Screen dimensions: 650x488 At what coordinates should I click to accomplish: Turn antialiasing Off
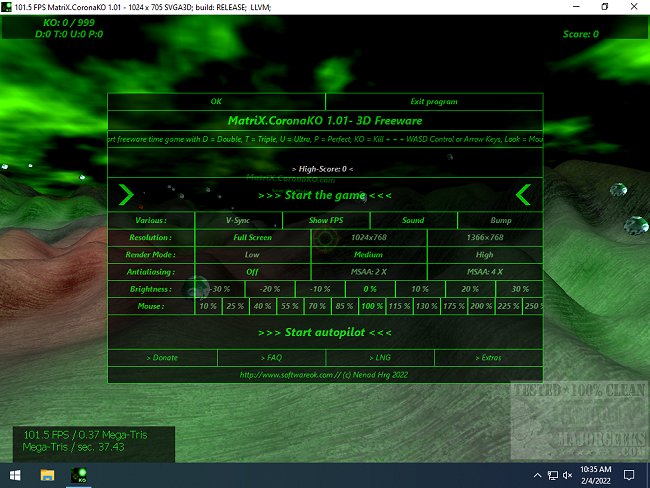[252, 272]
